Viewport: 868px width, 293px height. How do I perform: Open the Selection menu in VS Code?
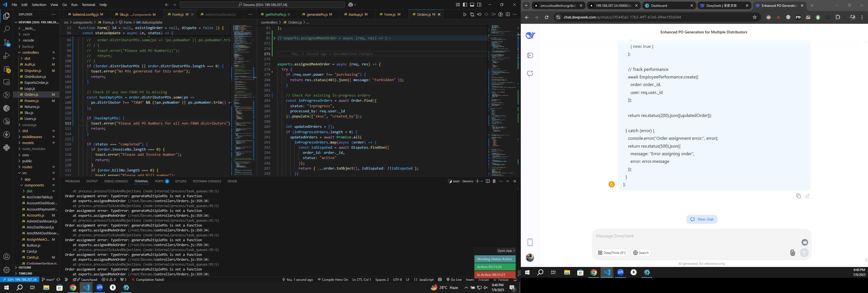pyautogui.click(x=39, y=5)
